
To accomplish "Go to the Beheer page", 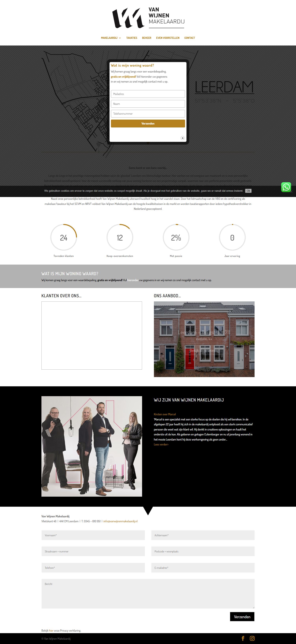I will tap(146, 38).
